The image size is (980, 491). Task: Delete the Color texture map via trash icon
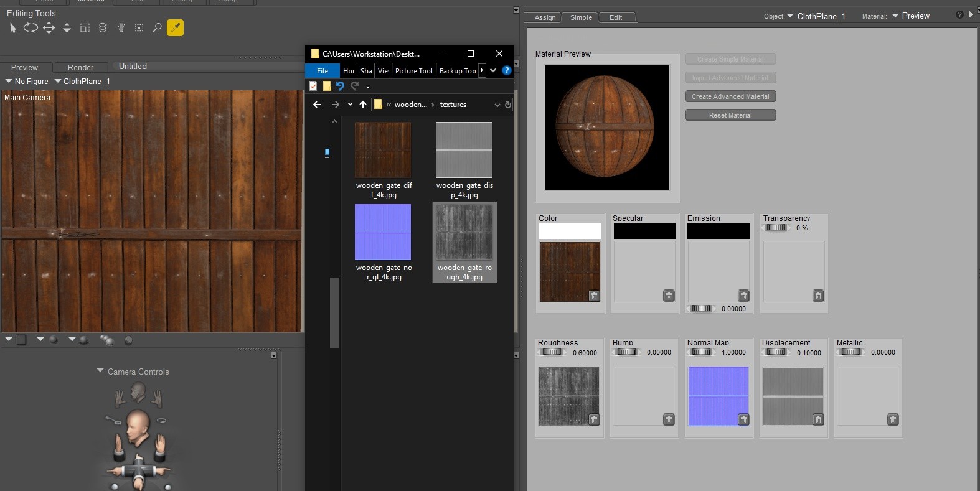594,296
